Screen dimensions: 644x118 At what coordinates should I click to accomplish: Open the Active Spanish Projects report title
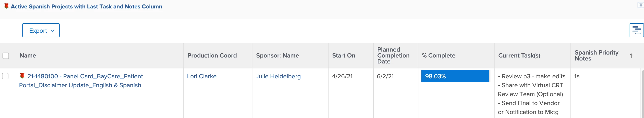[86, 7]
